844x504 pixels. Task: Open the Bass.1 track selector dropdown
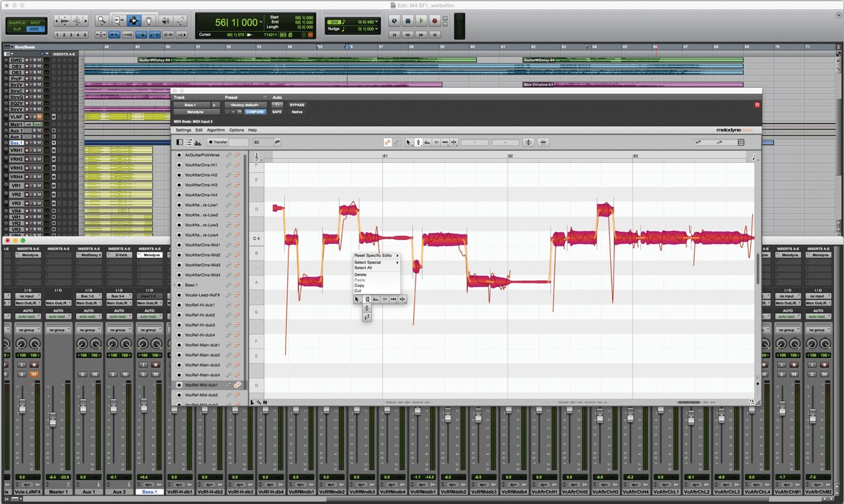point(192,105)
